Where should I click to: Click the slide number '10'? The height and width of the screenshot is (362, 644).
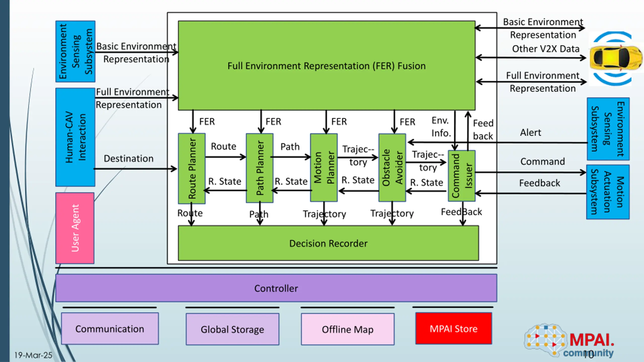pyautogui.click(x=588, y=354)
